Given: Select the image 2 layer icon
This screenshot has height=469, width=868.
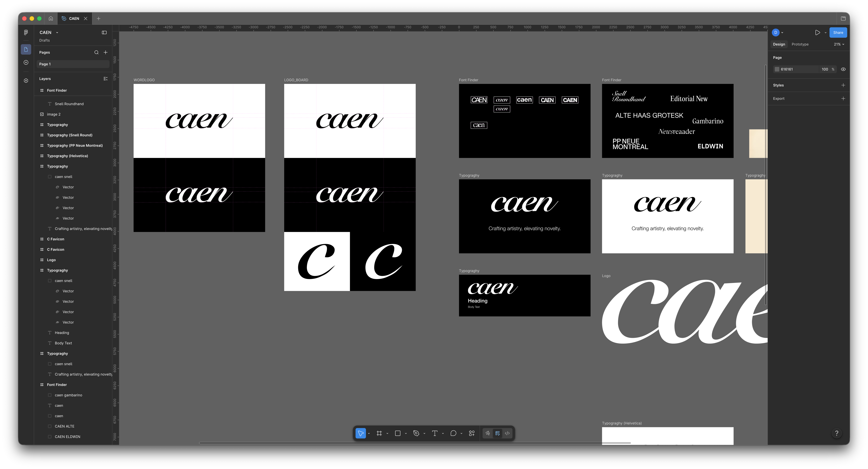Looking at the screenshot, I should point(42,114).
